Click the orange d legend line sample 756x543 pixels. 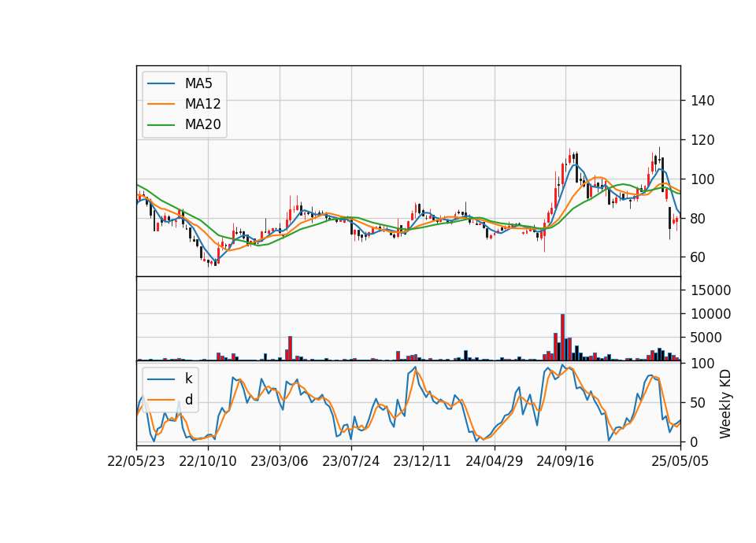tap(161, 400)
